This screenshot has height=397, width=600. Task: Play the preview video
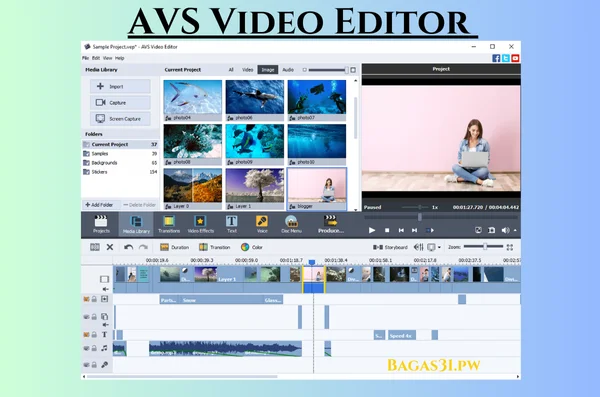pyautogui.click(x=372, y=230)
